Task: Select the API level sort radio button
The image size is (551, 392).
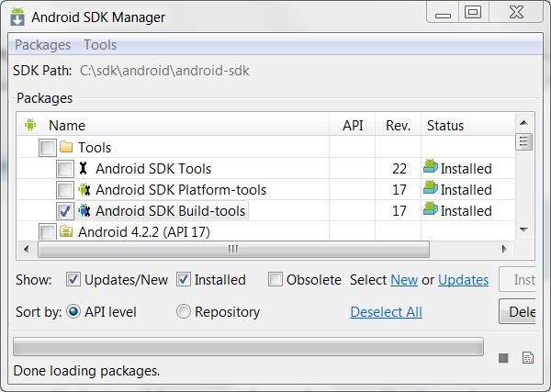Action: tap(73, 311)
